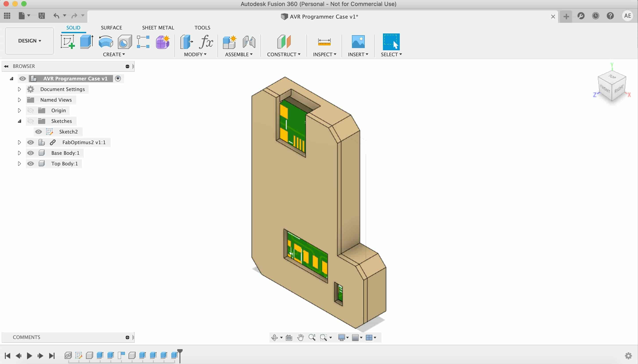This screenshot has height=364, width=638.
Task: Open the CREATE dropdown menu
Action: (114, 54)
